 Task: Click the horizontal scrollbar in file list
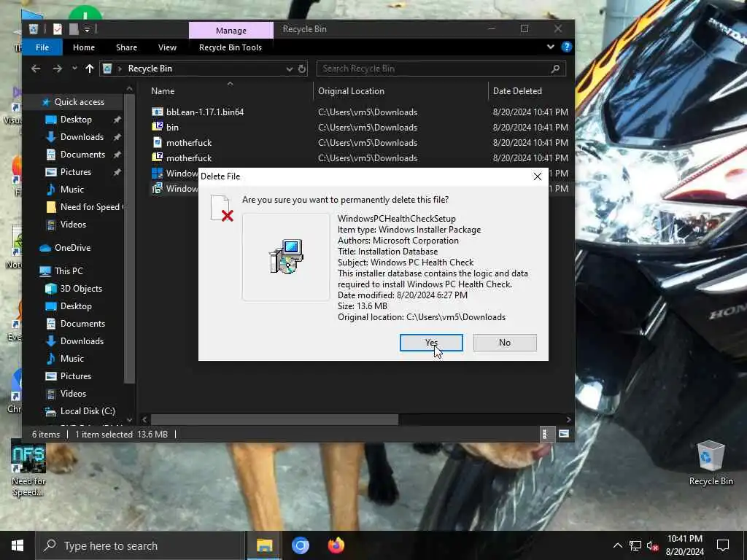(x=274, y=419)
